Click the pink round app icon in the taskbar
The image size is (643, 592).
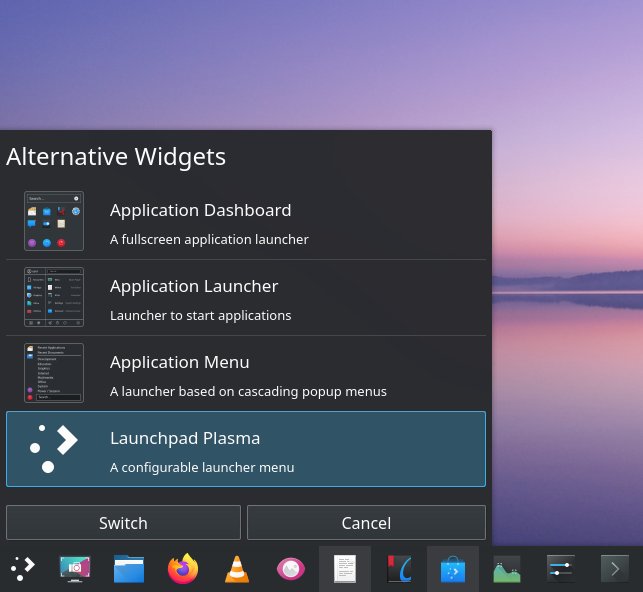(290, 569)
